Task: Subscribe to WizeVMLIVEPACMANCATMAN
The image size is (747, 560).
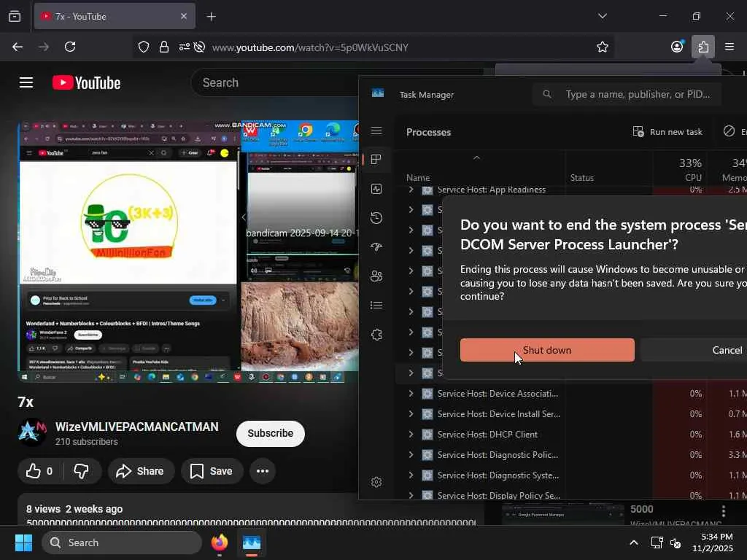Action: tap(270, 433)
